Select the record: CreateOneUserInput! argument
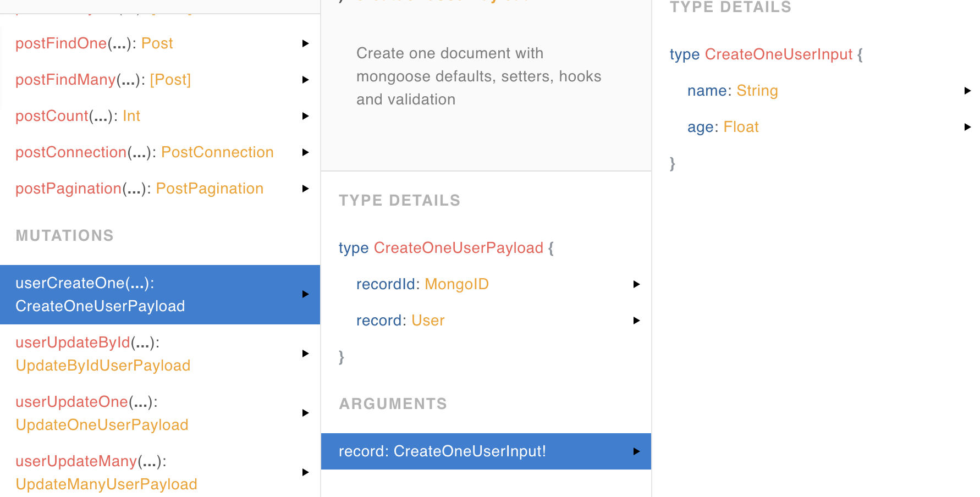Viewport: 980px width, 497px height. tap(486, 451)
